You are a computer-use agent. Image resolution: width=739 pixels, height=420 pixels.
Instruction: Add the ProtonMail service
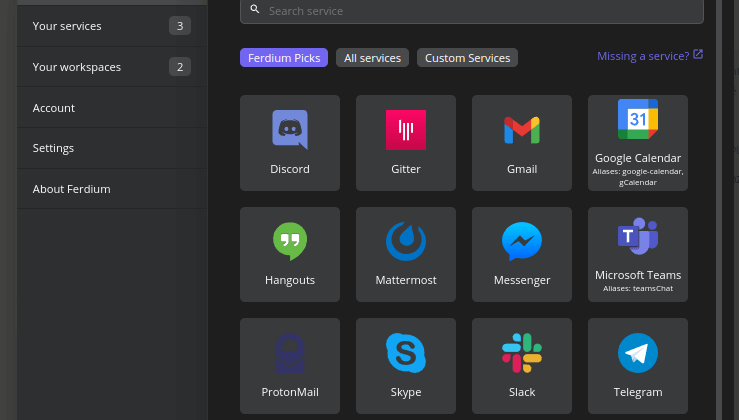coord(290,366)
